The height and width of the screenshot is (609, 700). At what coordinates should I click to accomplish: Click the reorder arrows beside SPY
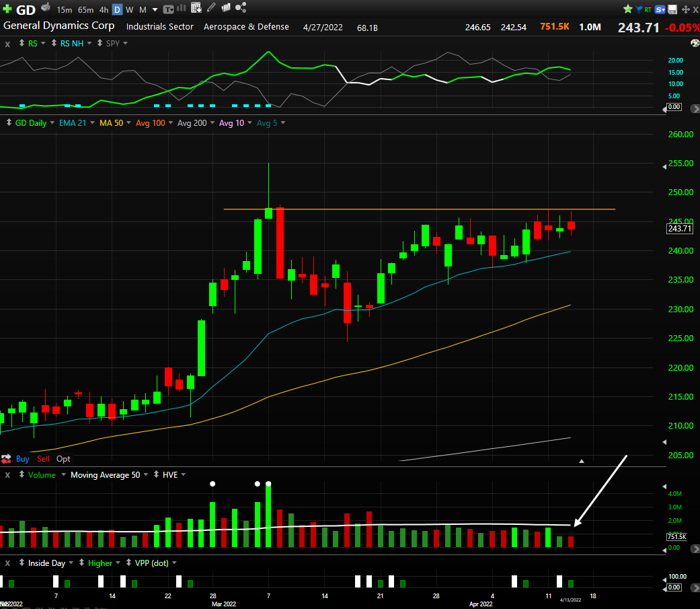(x=100, y=43)
